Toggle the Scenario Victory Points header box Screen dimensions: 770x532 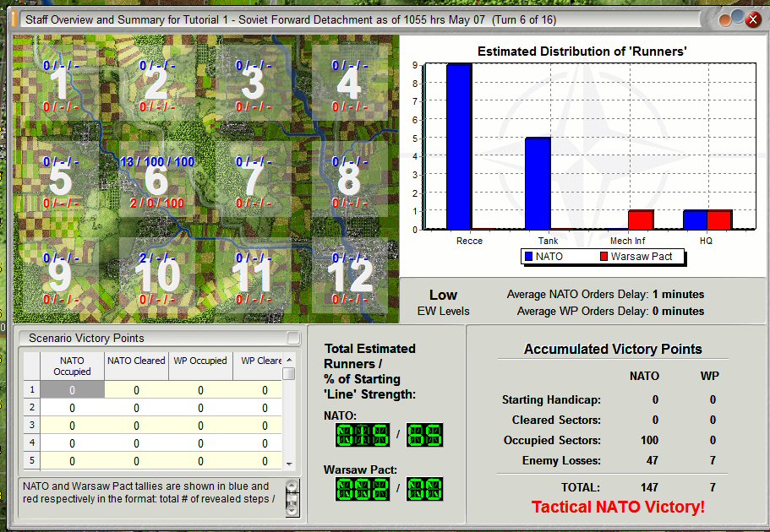tap(293, 338)
